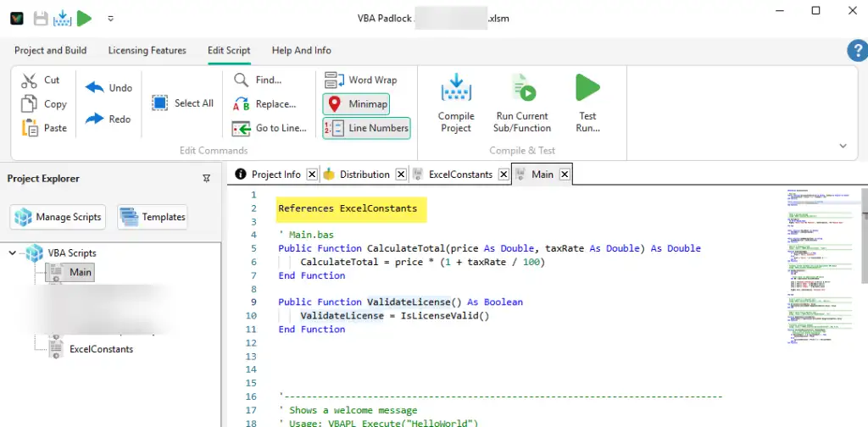Click the 'Public Function ValidateLicense()' code line
The height and width of the screenshot is (427, 868).
(401, 302)
